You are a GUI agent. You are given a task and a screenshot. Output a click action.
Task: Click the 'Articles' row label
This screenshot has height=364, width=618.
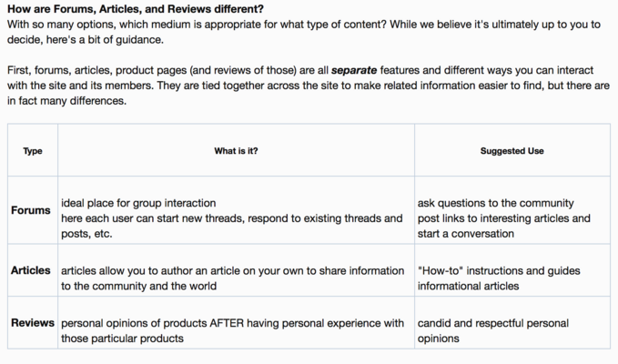pos(31,270)
